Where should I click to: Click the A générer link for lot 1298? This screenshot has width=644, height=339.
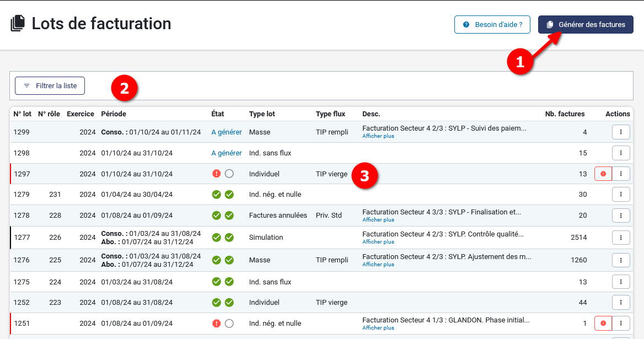pos(227,153)
